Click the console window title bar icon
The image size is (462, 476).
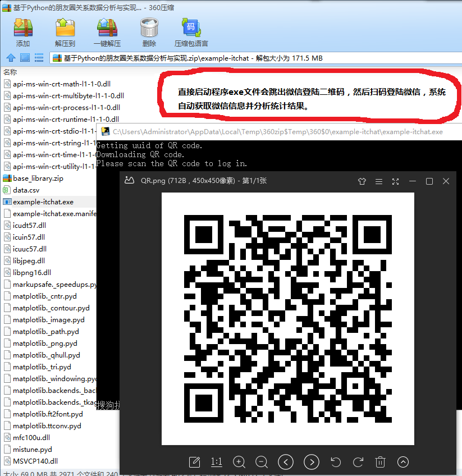coord(106,131)
